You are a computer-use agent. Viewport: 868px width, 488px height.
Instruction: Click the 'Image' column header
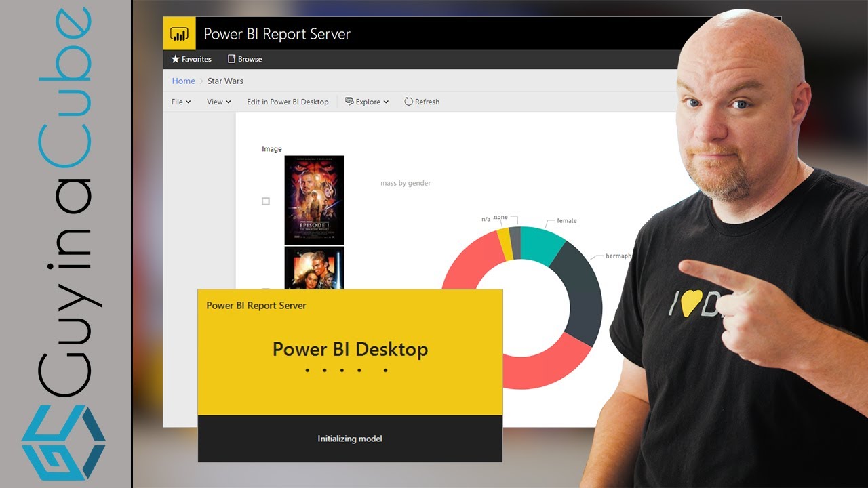coord(272,149)
